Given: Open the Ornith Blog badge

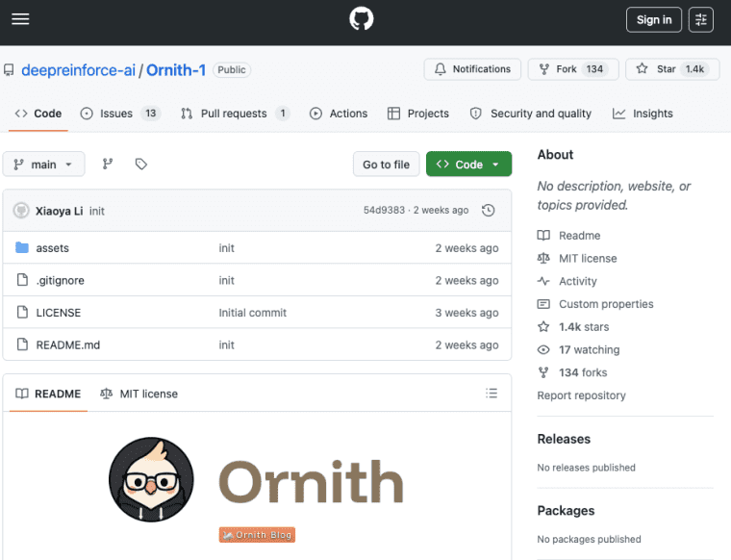Looking at the screenshot, I should click(x=257, y=535).
